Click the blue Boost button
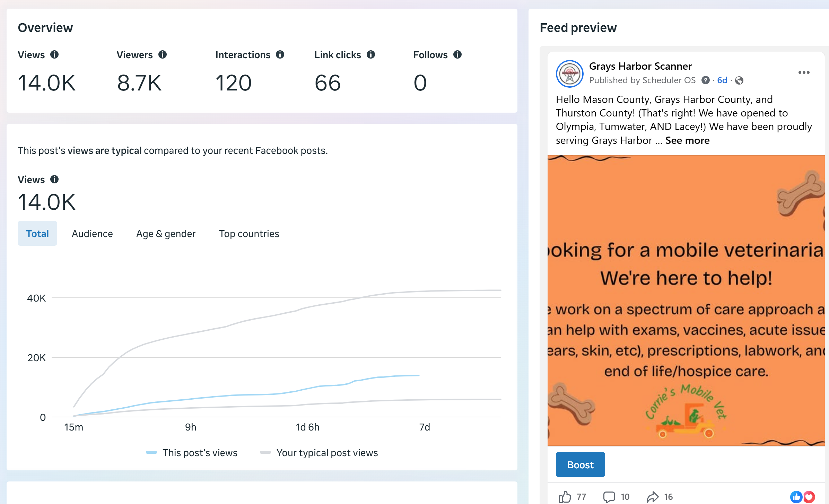The height and width of the screenshot is (504, 829). pos(580,464)
